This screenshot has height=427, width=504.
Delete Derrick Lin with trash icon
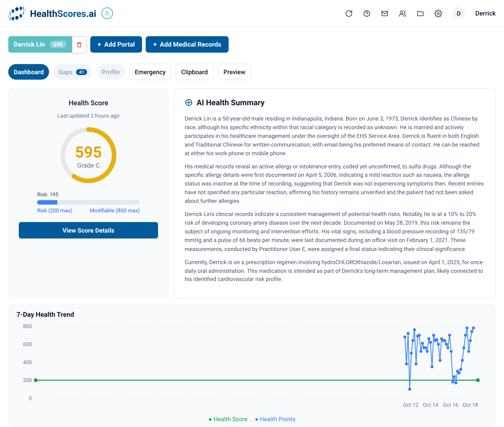point(79,45)
